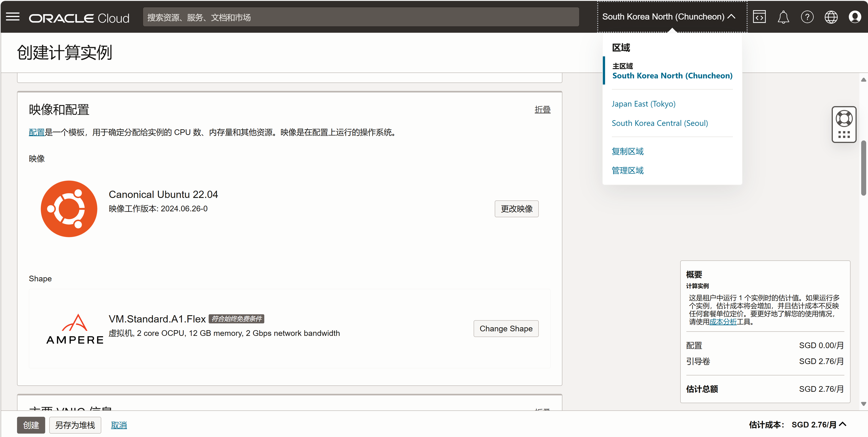Viewport: 868px width, 437px height.
Task: Click the Ampere logo image
Action: pos(75,329)
